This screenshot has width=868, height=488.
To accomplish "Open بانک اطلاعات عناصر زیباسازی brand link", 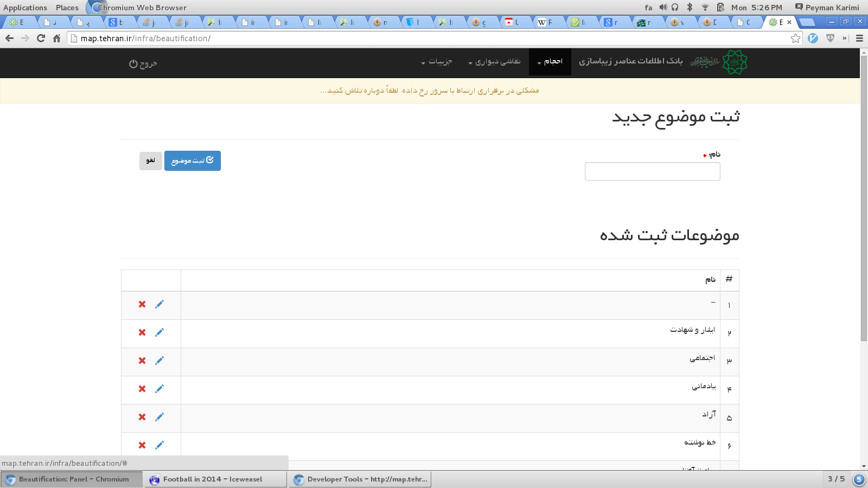I will click(x=630, y=61).
